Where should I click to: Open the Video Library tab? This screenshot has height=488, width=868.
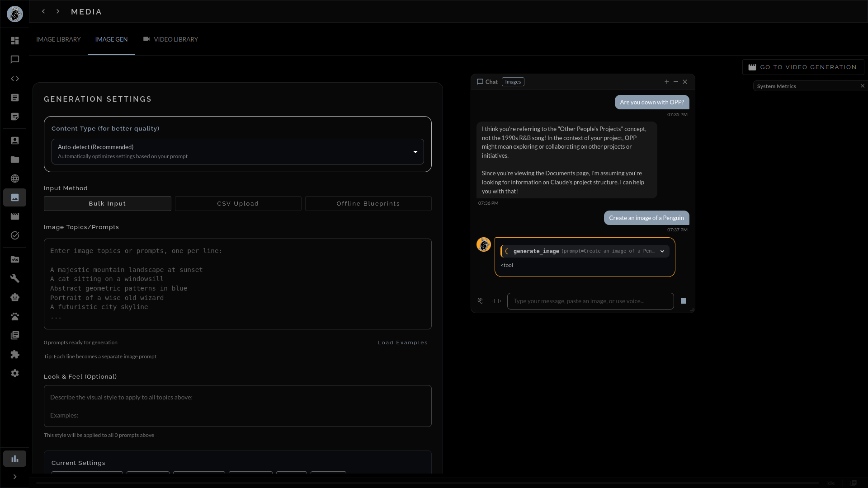pos(175,39)
